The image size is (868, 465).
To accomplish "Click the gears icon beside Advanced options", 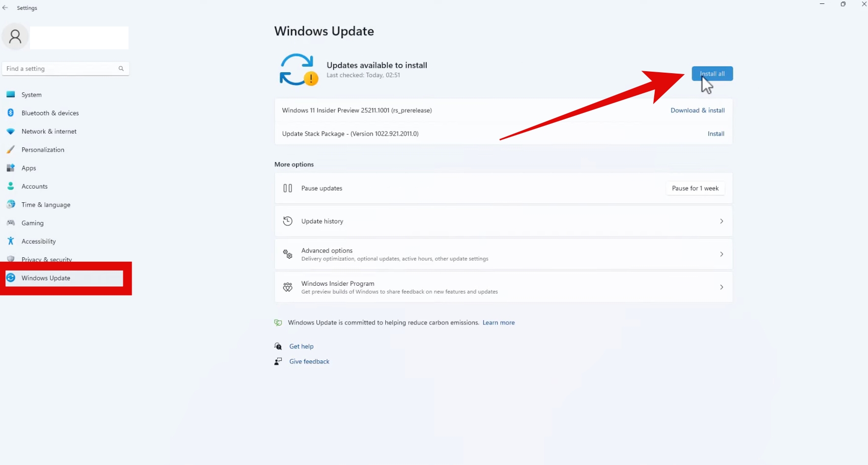I will (x=288, y=254).
